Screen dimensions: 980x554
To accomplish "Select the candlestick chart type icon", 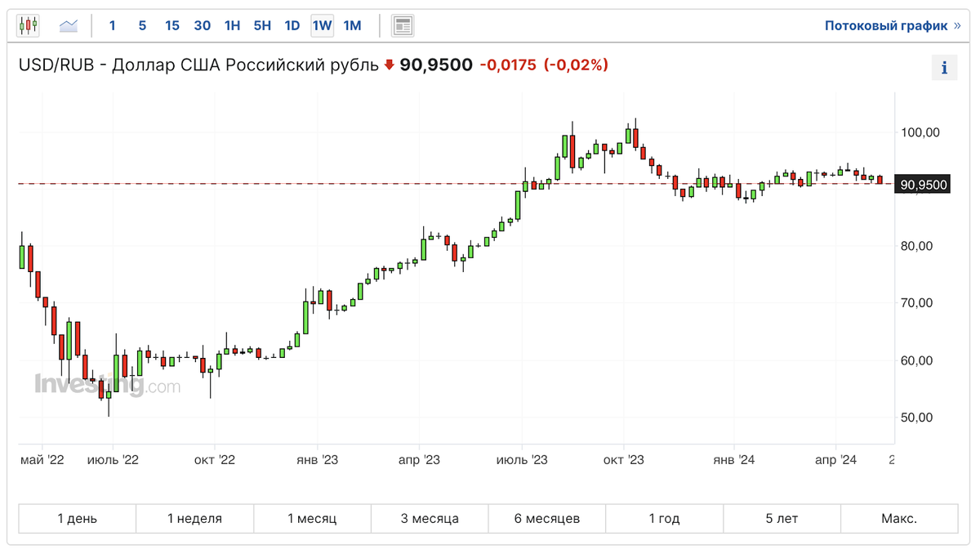I will pyautogui.click(x=29, y=25).
